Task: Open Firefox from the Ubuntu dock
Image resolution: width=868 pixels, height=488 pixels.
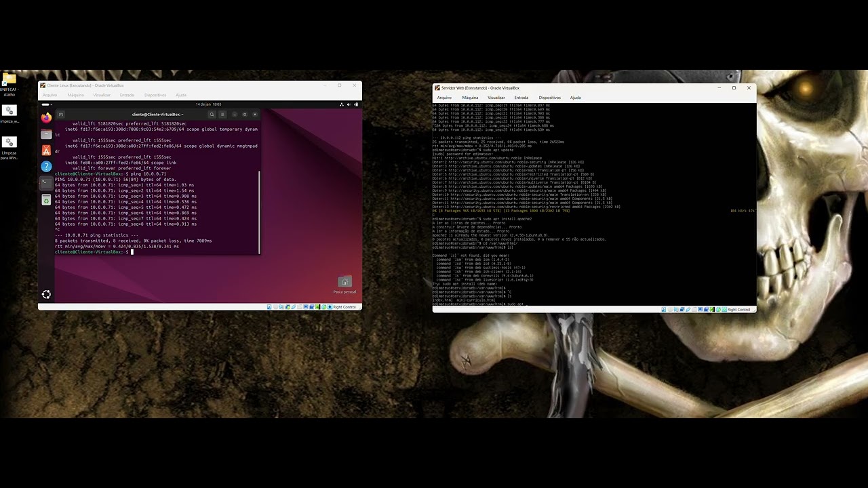Action: tap(46, 117)
